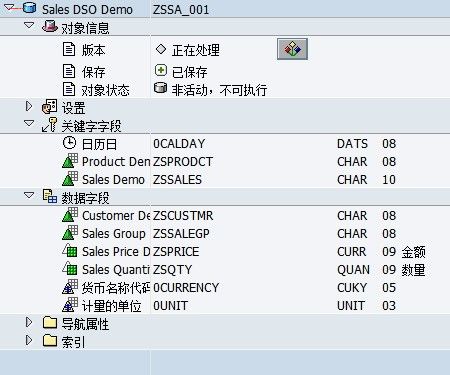Image resolution: width=450 pixels, height=375 pixels.
Task: Select the 关键字字段 node label
Action: pos(91,126)
